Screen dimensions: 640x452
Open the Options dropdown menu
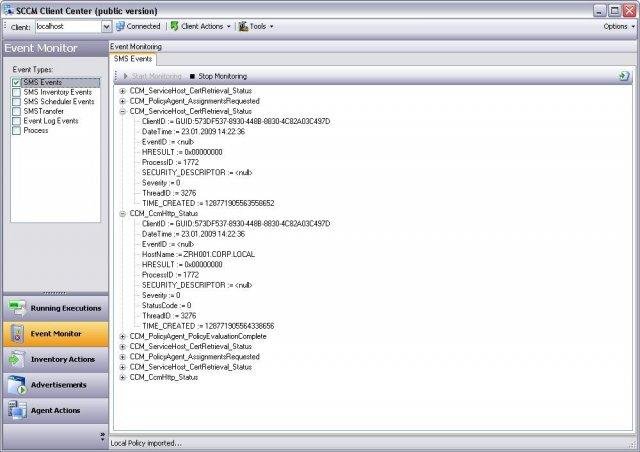(619, 26)
